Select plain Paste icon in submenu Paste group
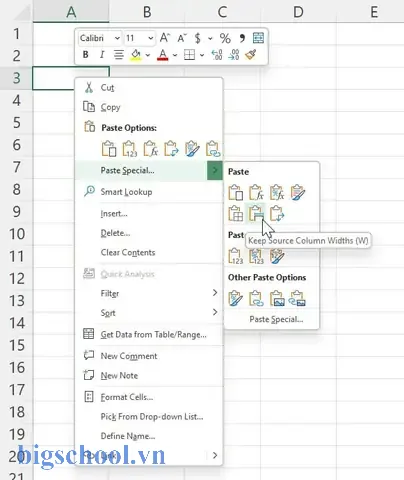 pos(236,192)
